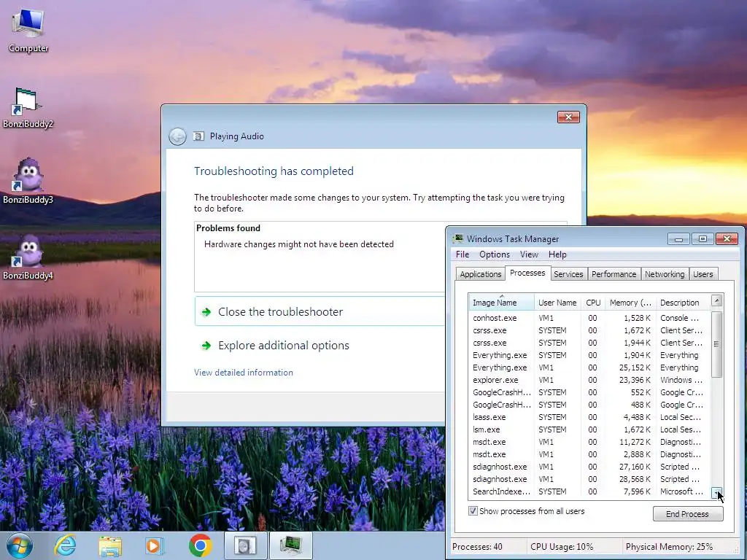The width and height of the screenshot is (747, 560).
Task: Click the back arrow in Playing Audio window
Action: click(177, 136)
